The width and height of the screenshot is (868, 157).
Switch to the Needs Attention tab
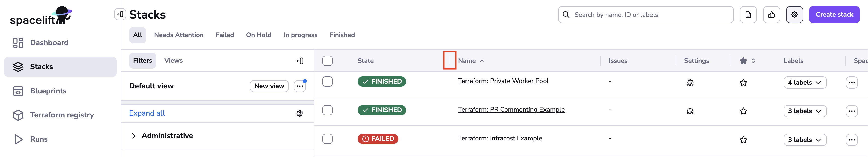tap(179, 35)
